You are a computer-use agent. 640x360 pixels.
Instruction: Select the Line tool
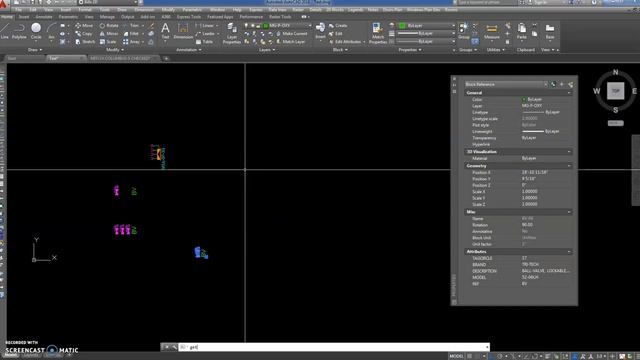click(4, 31)
